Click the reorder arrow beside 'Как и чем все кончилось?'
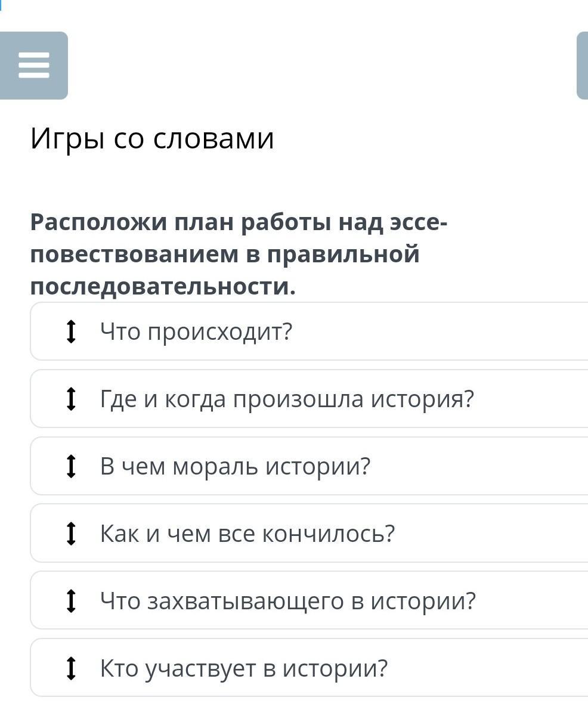The image size is (588, 713). (x=70, y=534)
